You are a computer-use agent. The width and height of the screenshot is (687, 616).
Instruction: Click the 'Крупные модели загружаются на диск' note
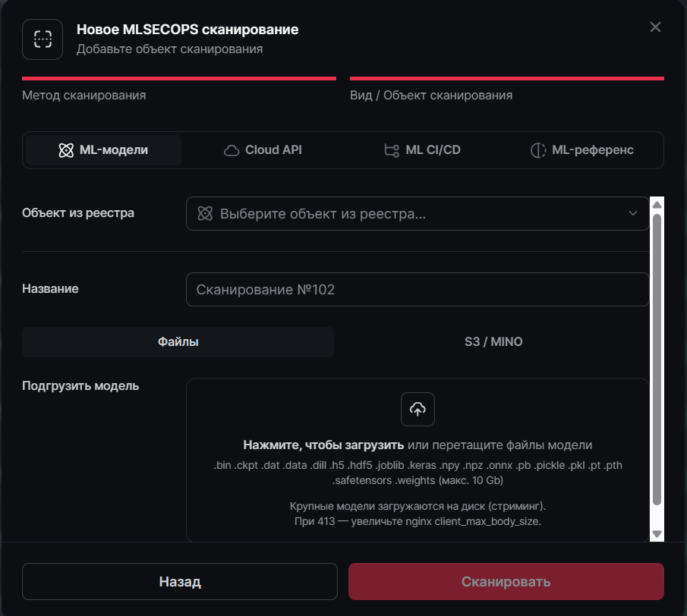tap(418, 506)
